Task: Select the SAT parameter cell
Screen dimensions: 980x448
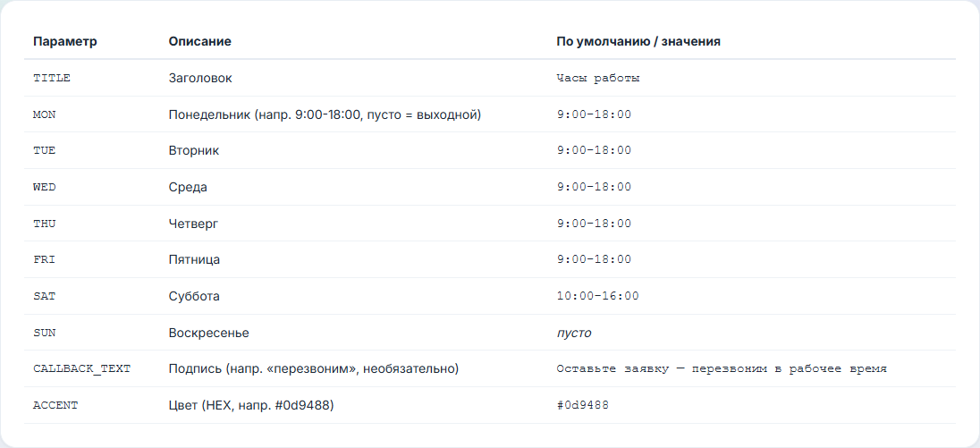Action: pos(45,297)
